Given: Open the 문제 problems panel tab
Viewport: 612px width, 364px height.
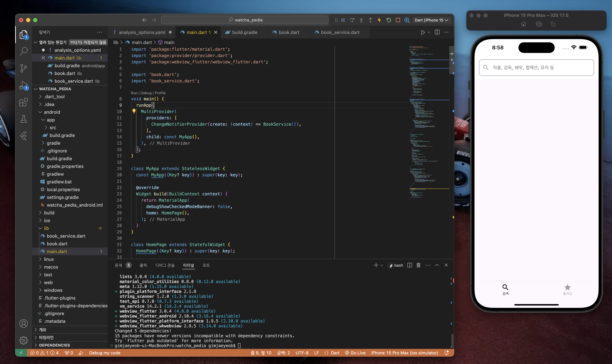Looking at the screenshot, I should (123, 265).
